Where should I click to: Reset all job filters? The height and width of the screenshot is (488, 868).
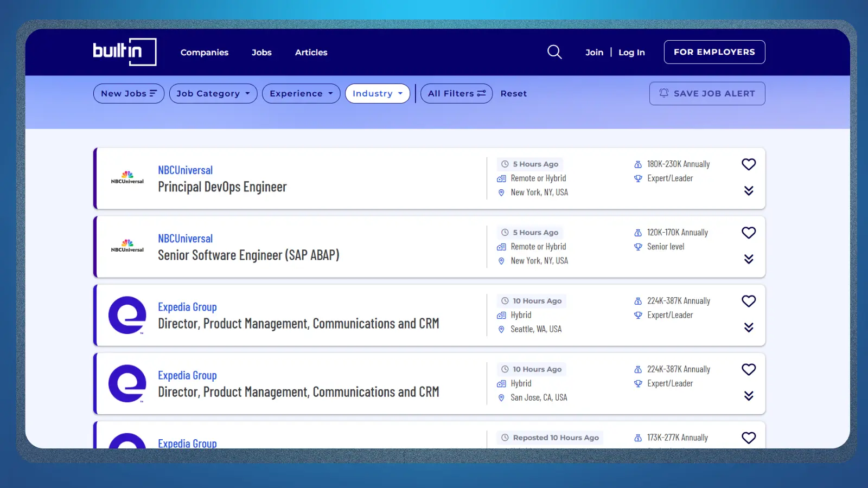pos(514,93)
